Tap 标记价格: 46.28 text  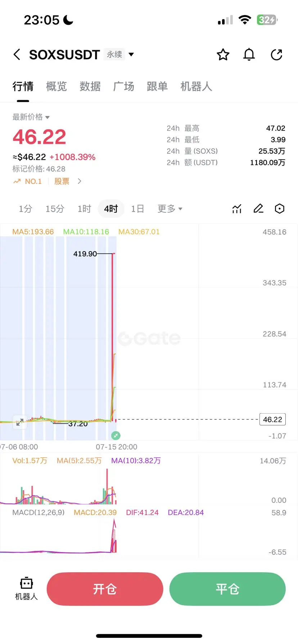(x=39, y=169)
